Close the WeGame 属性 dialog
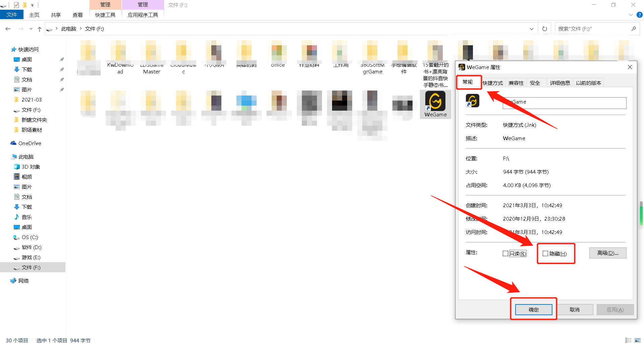Screen dimensions: 644x345 click(630, 67)
